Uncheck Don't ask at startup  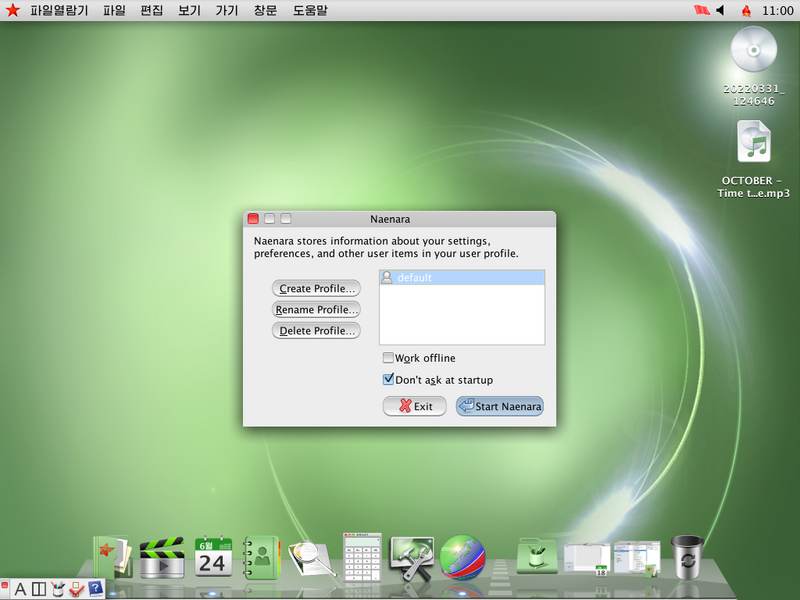tap(388, 380)
